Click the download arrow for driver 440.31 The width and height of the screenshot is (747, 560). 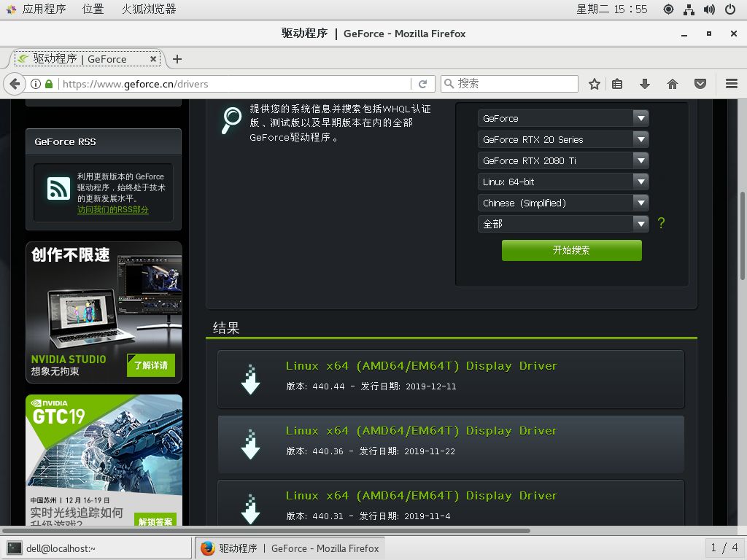251,508
